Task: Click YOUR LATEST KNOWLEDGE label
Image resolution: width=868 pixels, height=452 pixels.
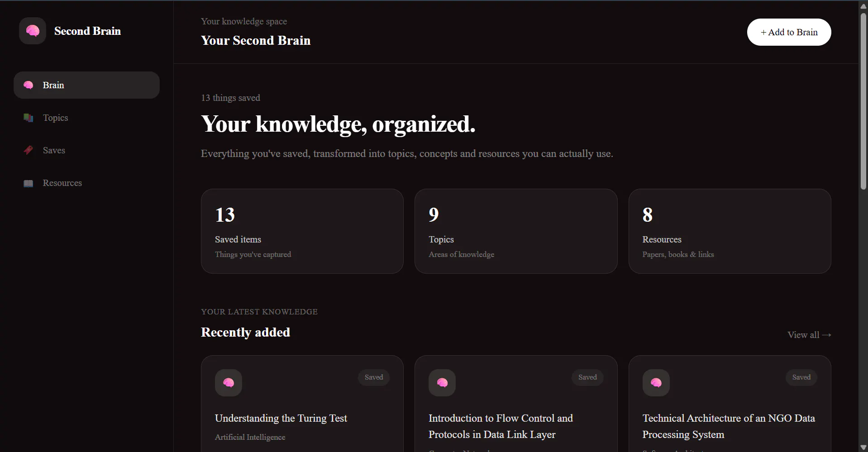Action: 259,312
